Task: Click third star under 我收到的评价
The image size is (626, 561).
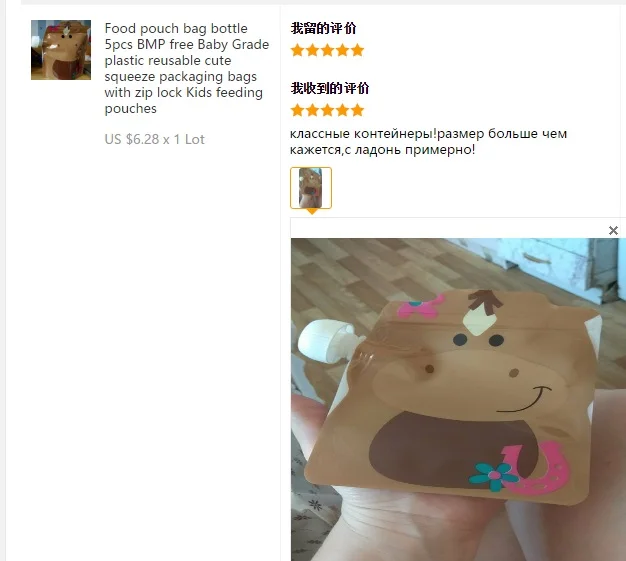Action: click(x=327, y=110)
